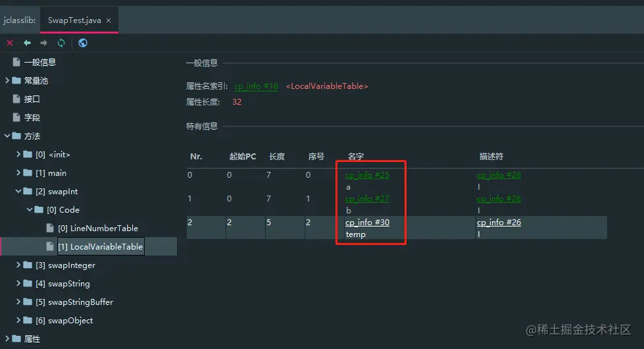Screen dimensions: 644x349
Task: Select the 接口 tree node
Action: [x=32, y=99]
